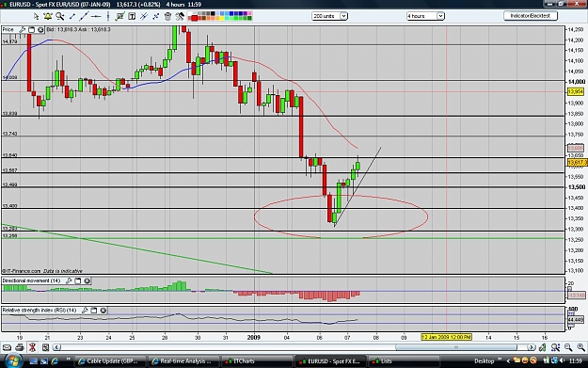Pick the black color swatch in palette
This screenshot has height=368, width=588.
(213, 13)
